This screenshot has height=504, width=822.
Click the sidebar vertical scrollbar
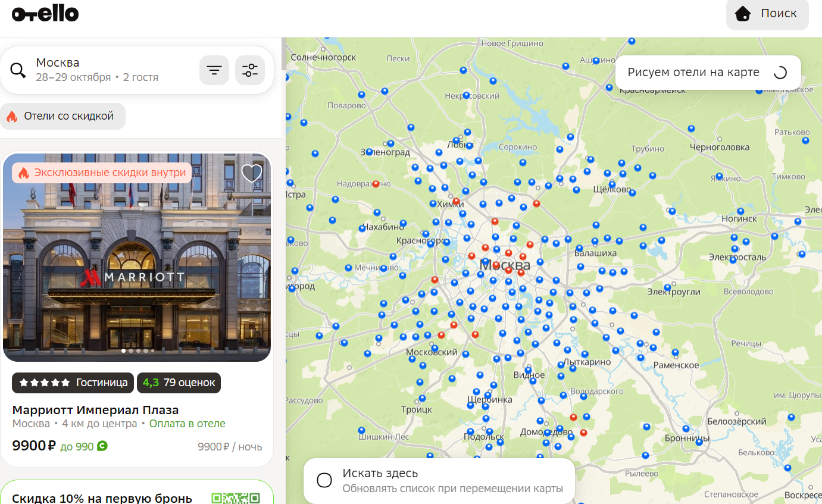click(283, 54)
